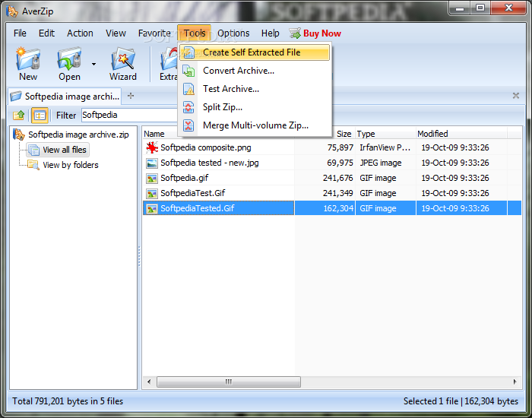Viewport: 532px width, 418px height.
Task: Open the Options menu
Action: tap(233, 33)
